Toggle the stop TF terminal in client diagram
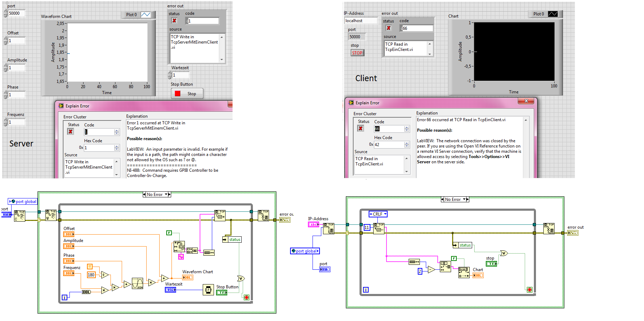 (491, 264)
